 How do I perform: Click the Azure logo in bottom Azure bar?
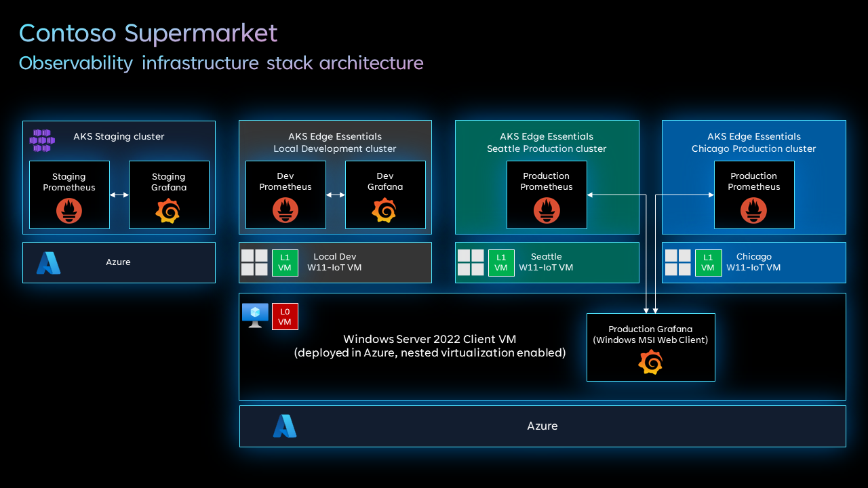tap(285, 426)
